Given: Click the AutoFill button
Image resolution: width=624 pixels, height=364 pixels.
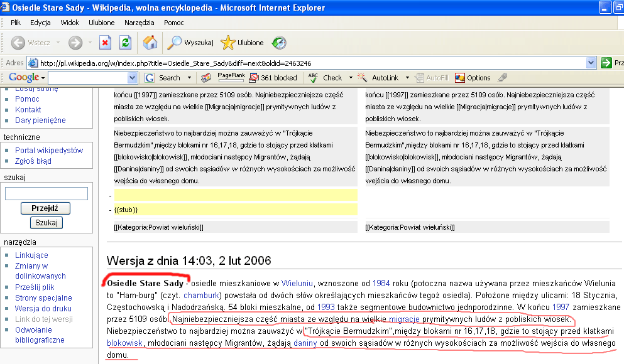Looking at the screenshot, I should (432, 78).
